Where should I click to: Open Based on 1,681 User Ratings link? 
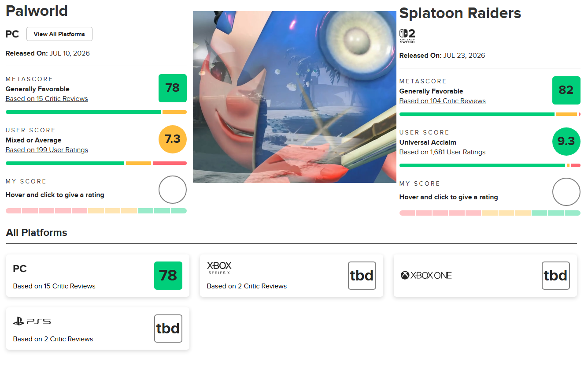click(x=443, y=152)
